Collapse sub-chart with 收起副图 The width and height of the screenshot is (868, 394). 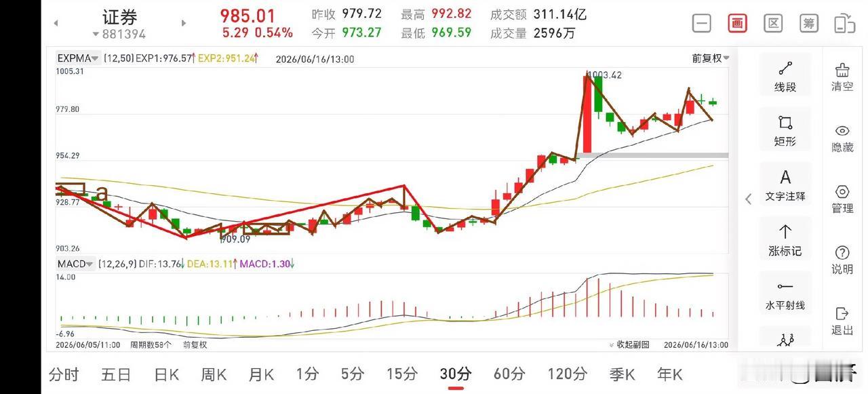click(x=629, y=344)
